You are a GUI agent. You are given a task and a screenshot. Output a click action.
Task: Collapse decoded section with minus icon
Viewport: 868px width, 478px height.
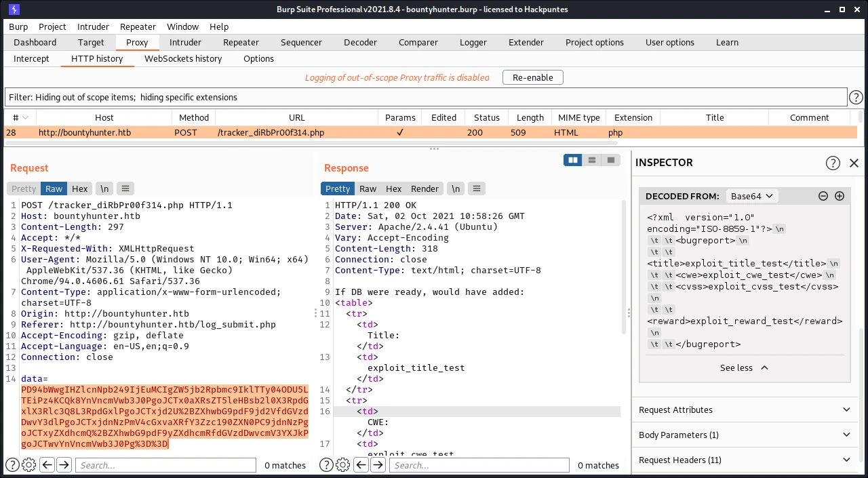(x=823, y=196)
